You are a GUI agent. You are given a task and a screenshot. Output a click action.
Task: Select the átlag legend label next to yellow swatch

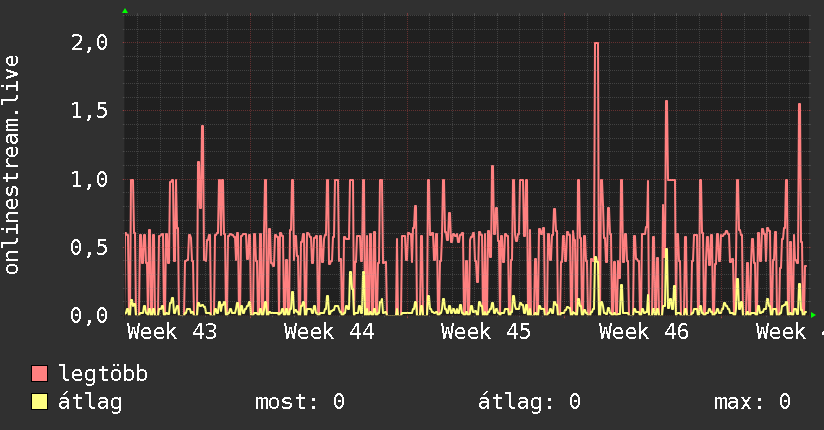click(x=90, y=402)
